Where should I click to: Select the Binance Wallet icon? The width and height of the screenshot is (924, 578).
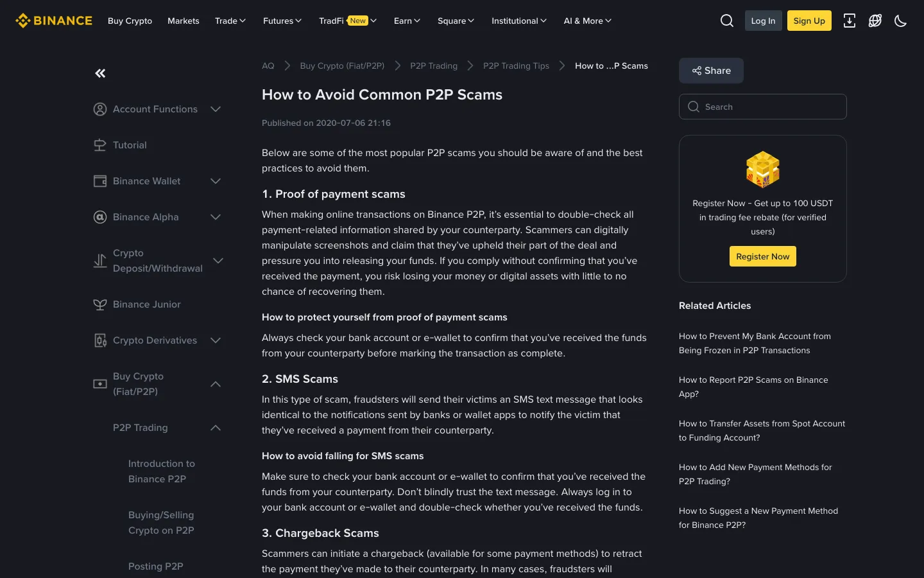[100, 181]
